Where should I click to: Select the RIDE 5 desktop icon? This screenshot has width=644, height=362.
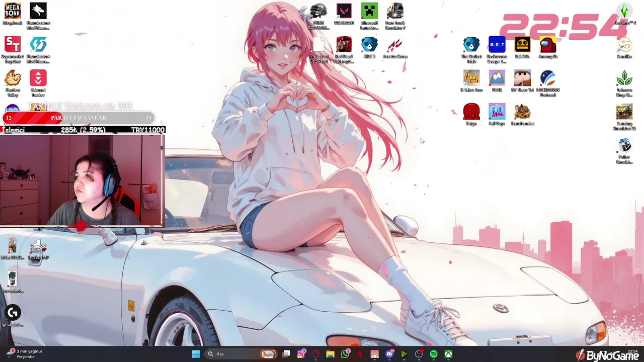tap(369, 48)
